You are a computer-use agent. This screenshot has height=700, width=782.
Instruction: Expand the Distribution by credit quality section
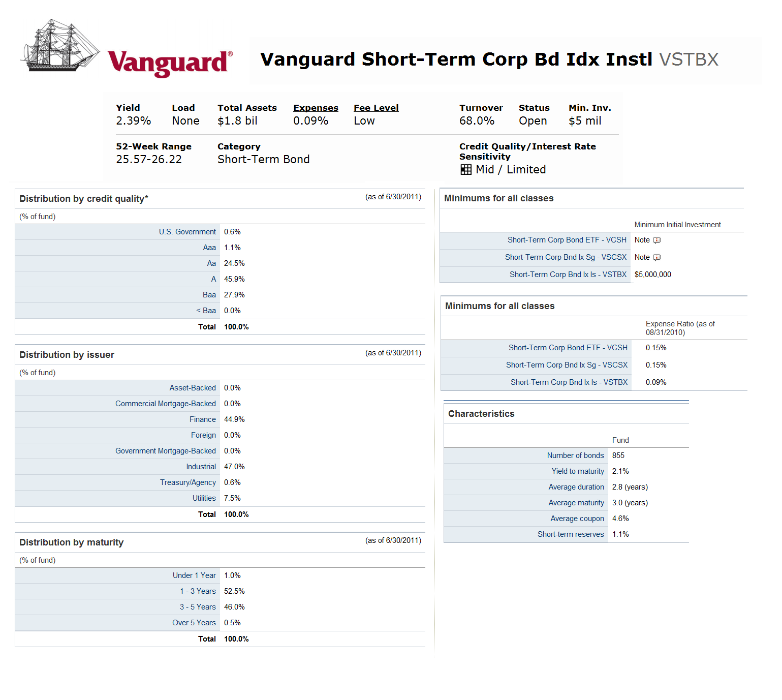pyautogui.click(x=83, y=198)
